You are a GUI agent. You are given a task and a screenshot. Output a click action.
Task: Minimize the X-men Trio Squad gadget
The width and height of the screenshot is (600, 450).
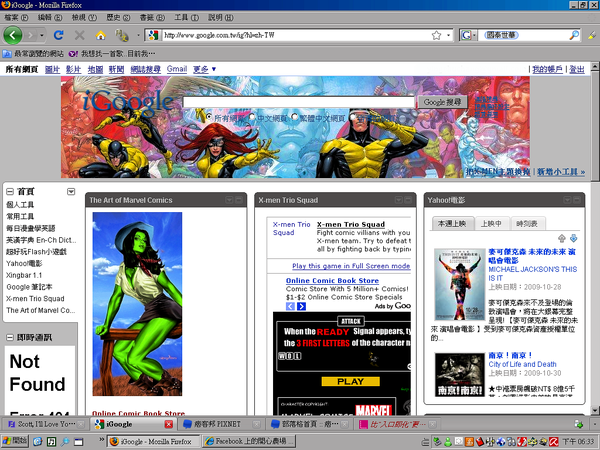pyautogui.click(x=408, y=200)
